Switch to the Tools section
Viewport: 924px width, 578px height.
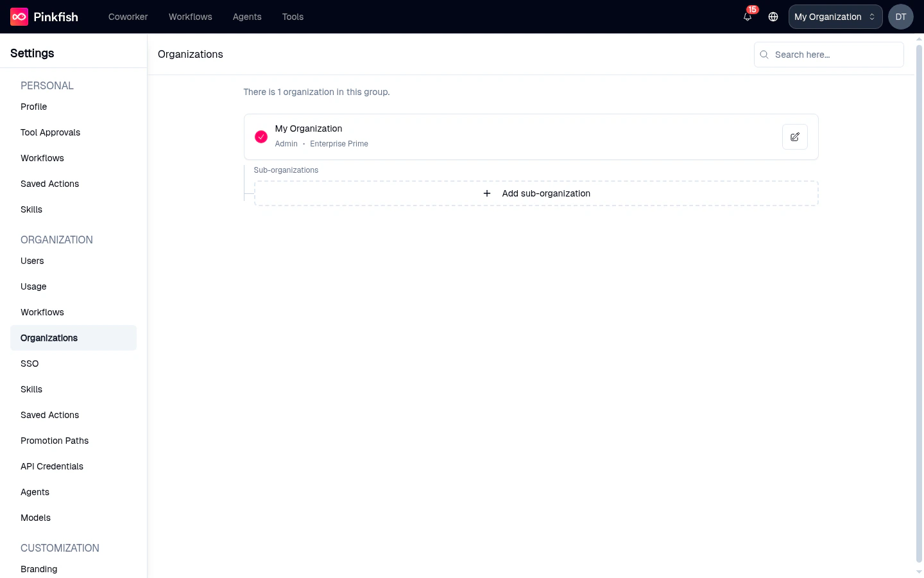pyautogui.click(x=293, y=17)
